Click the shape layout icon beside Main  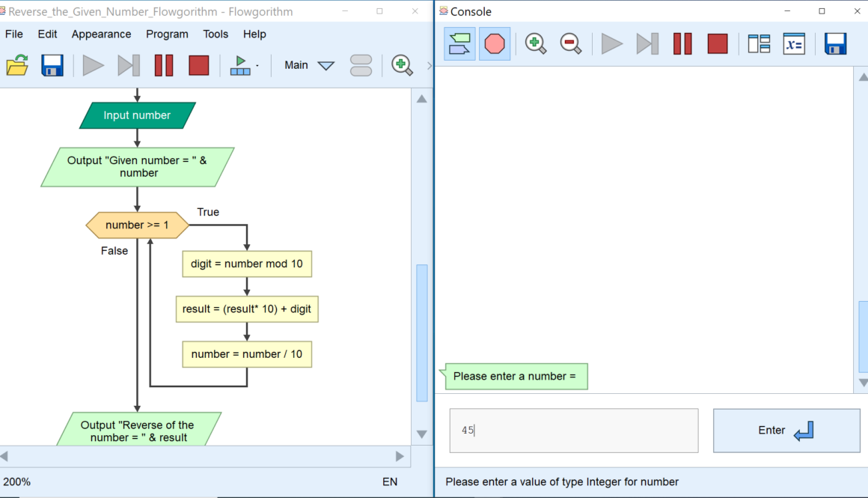click(361, 65)
